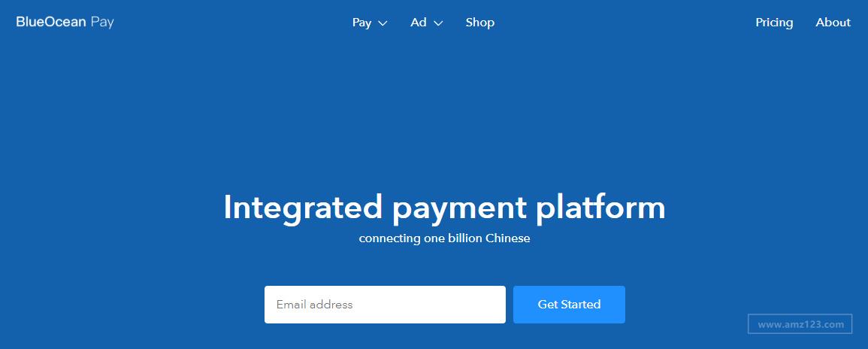Open the Pay navigation menu label

[x=362, y=23]
